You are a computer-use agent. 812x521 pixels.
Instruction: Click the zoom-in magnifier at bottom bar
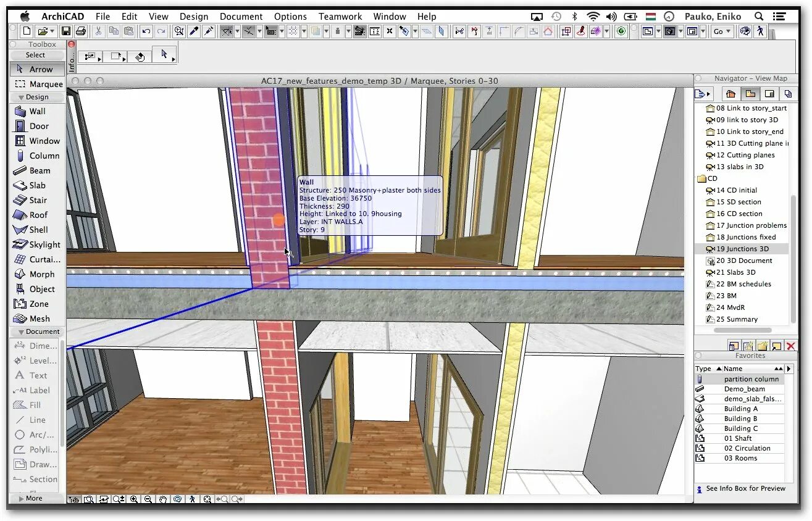coord(134,499)
